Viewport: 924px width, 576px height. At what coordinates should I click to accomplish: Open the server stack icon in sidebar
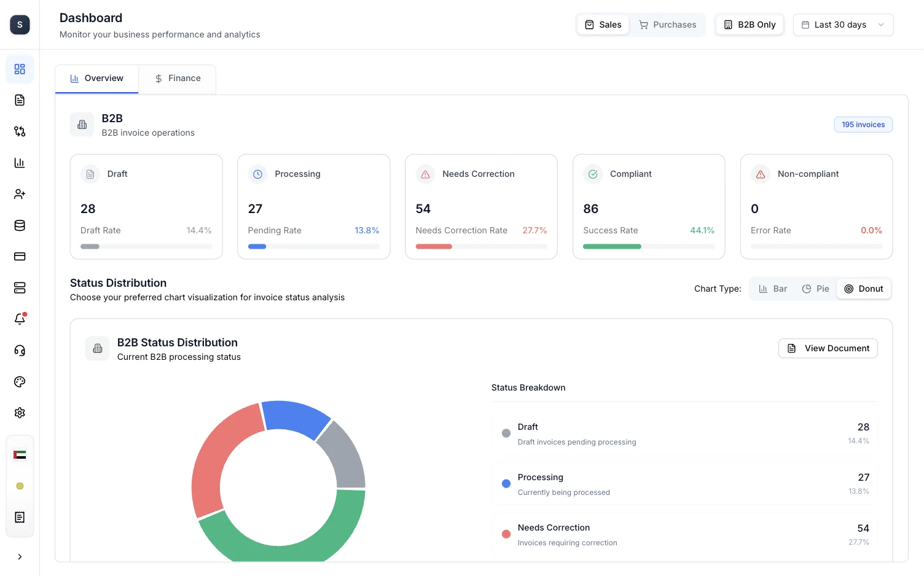coord(20,288)
